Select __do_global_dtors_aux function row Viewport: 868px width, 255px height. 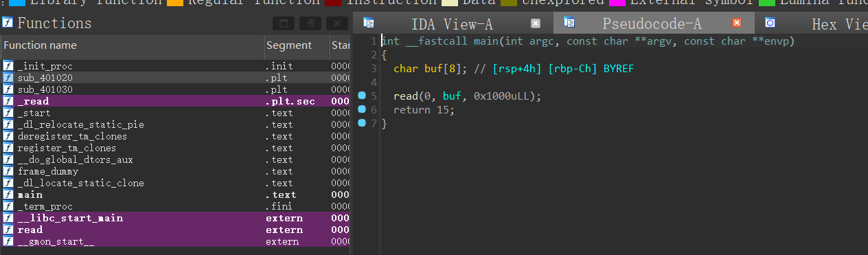[175, 159]
